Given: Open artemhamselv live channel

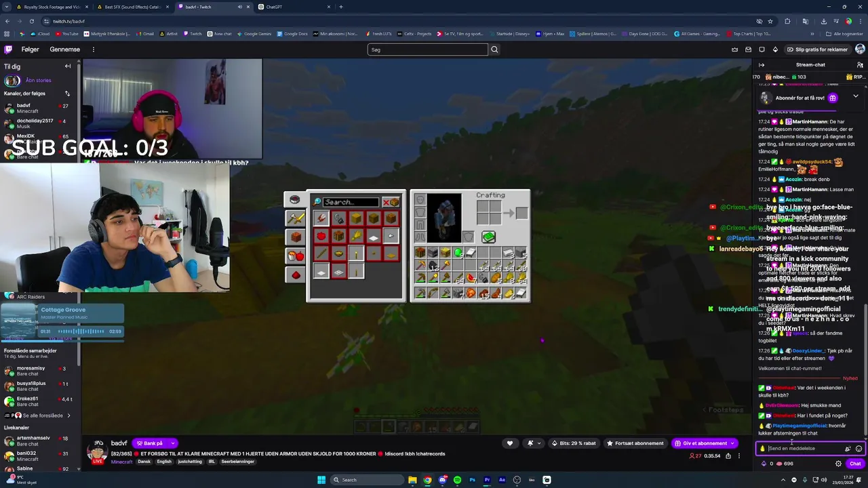Looking at the screenshot, I should tap(38, 441).
